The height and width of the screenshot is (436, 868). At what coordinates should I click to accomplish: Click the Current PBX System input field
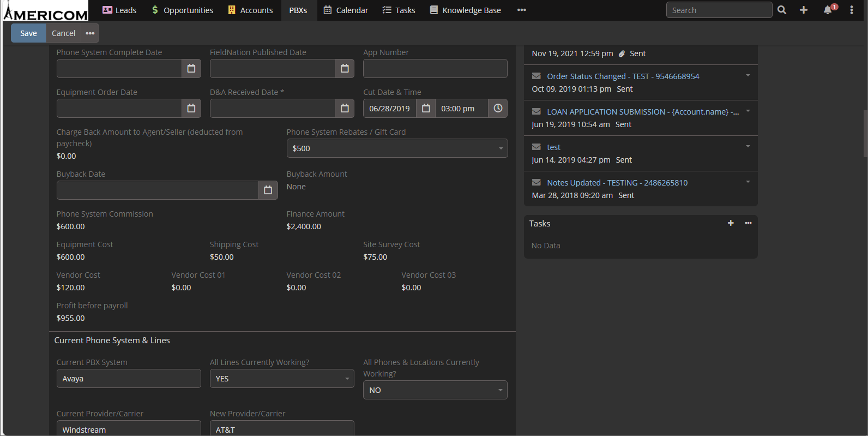129,379
